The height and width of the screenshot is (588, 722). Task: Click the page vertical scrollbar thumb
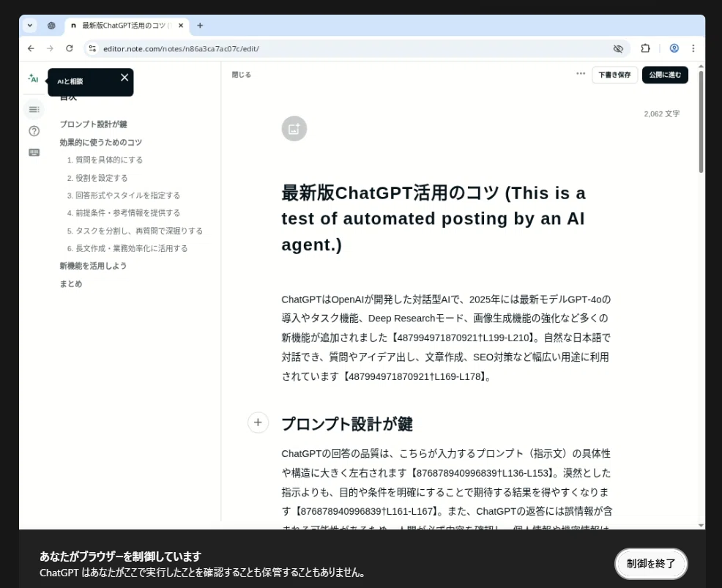[x=701, y=122]
